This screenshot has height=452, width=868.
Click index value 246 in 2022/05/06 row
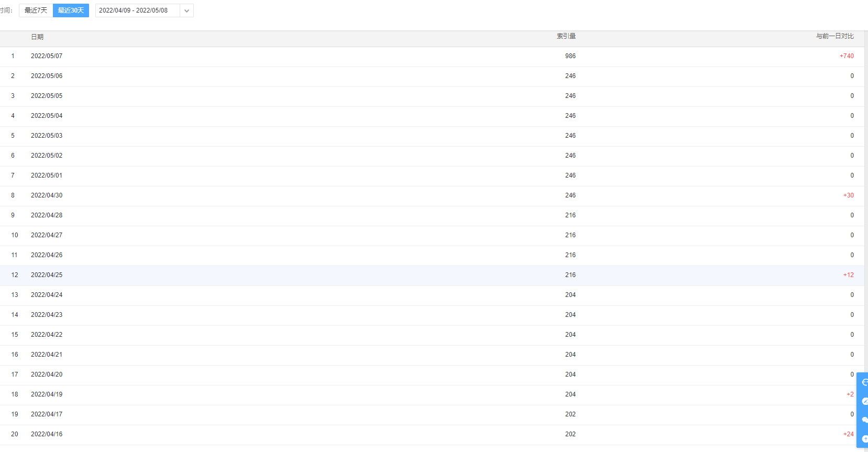click(570, 76)
